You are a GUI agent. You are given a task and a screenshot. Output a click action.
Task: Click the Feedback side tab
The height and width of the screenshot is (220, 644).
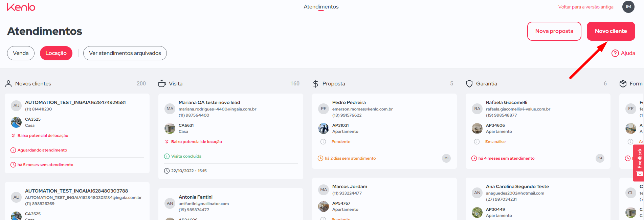point(639,163)
